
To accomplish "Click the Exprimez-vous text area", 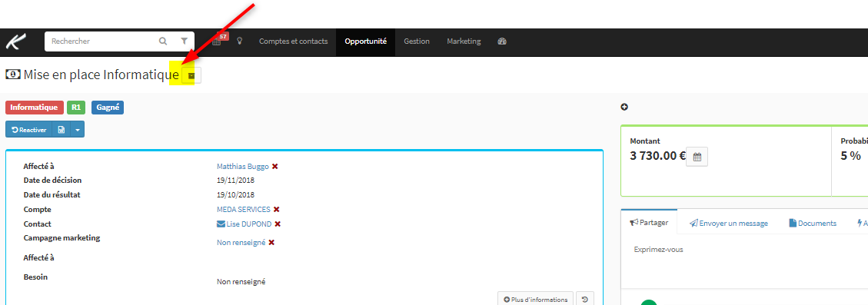I will (x=744, y=260).
